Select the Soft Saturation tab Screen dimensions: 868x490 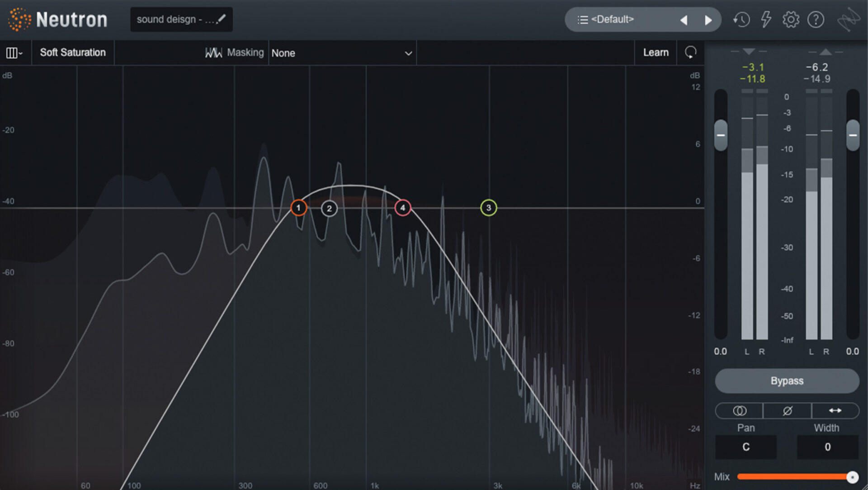click(x=72, y=52)
